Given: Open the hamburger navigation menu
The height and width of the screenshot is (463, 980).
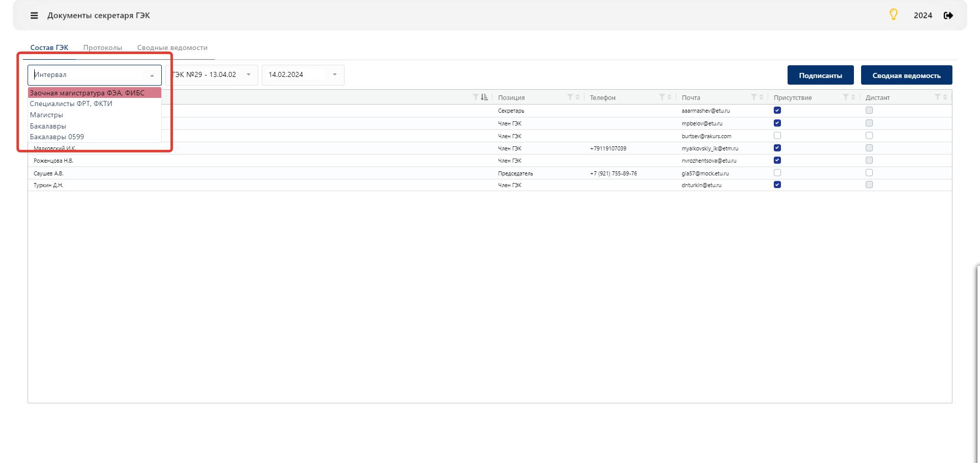Looking at the screenshot, I should [x=34, y=16].
